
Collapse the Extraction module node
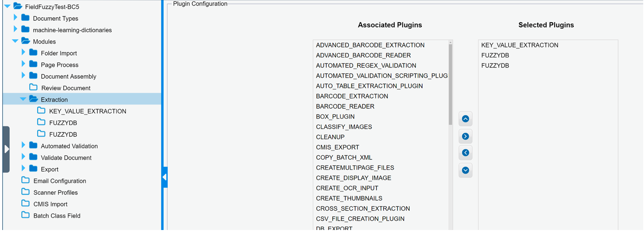tap(23, 99)
